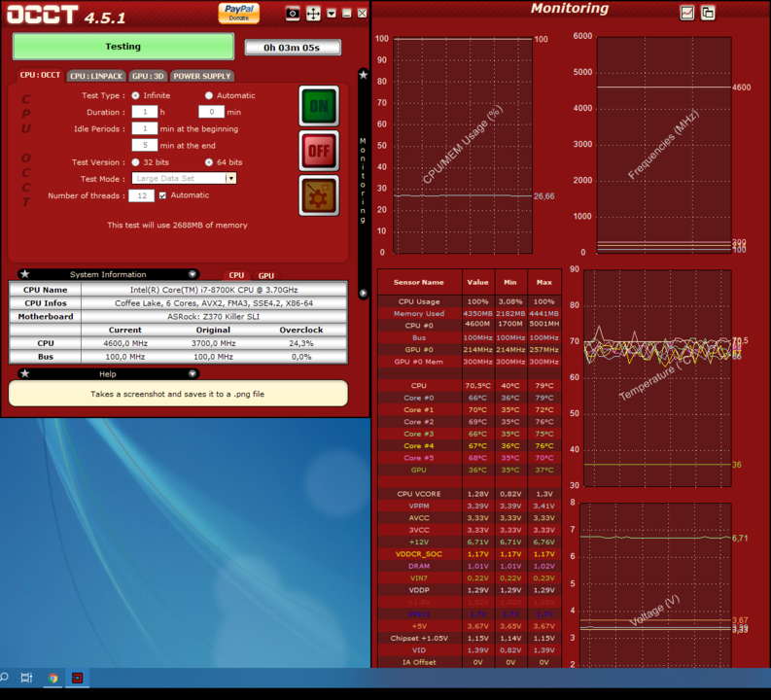
Task: Click the Monitoring star icon
Action: (364, 75)
